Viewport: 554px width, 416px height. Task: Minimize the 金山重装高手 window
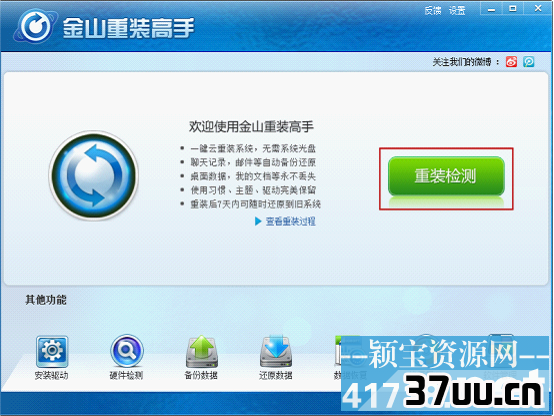tap(491, 9)
